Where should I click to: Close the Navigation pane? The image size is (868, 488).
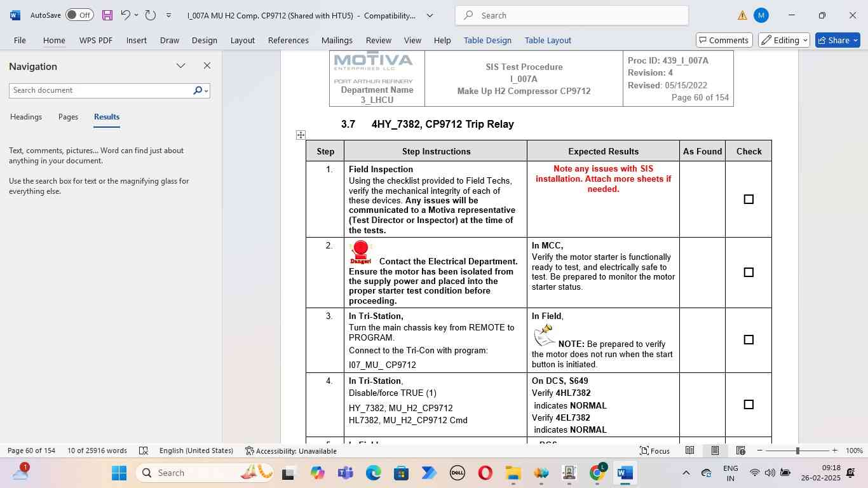click(207, 66)
